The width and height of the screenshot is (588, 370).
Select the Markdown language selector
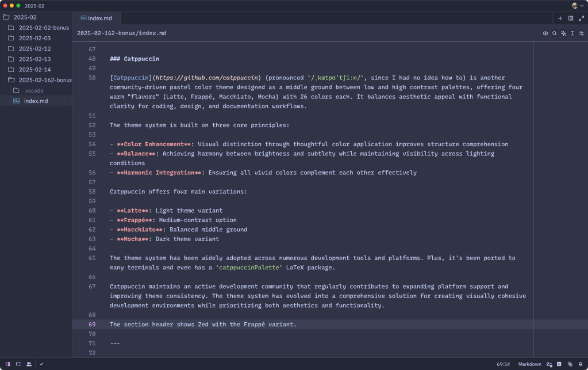[x=529, y=364]
